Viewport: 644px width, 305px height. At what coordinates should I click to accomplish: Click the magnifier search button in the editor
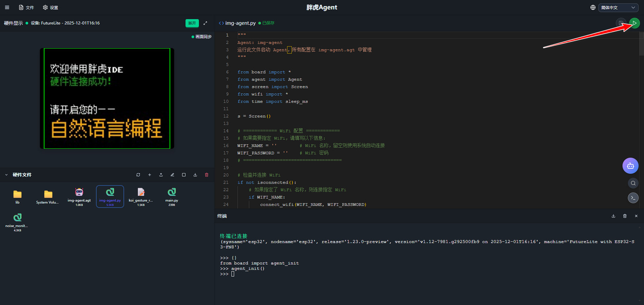pyautogui.click(x=633, y=183)
